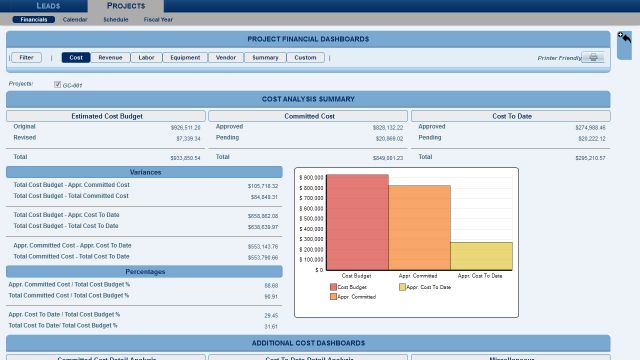Click Cost To Date Pending value $20,222.12
Image resolution: width=640 pixels, height=360 pixels.
point(592,139)
